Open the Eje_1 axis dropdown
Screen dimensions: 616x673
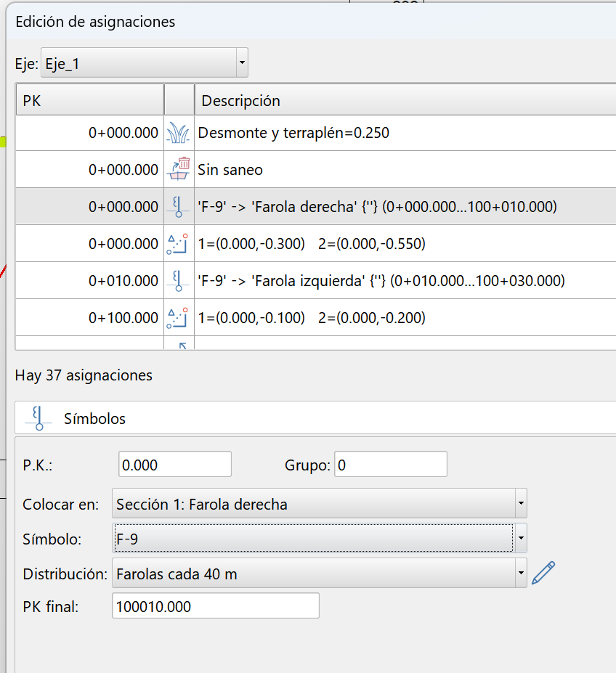241,62
